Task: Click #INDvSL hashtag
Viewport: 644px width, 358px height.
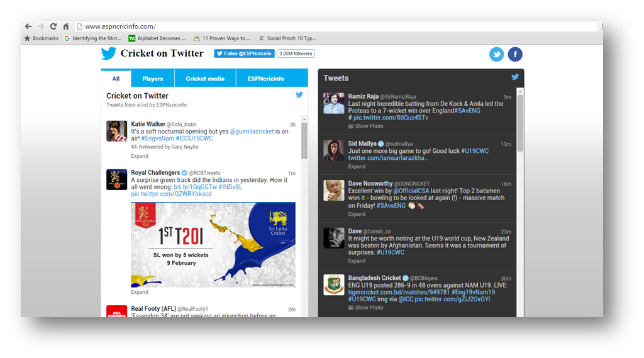Action: [x=230, y=187]
